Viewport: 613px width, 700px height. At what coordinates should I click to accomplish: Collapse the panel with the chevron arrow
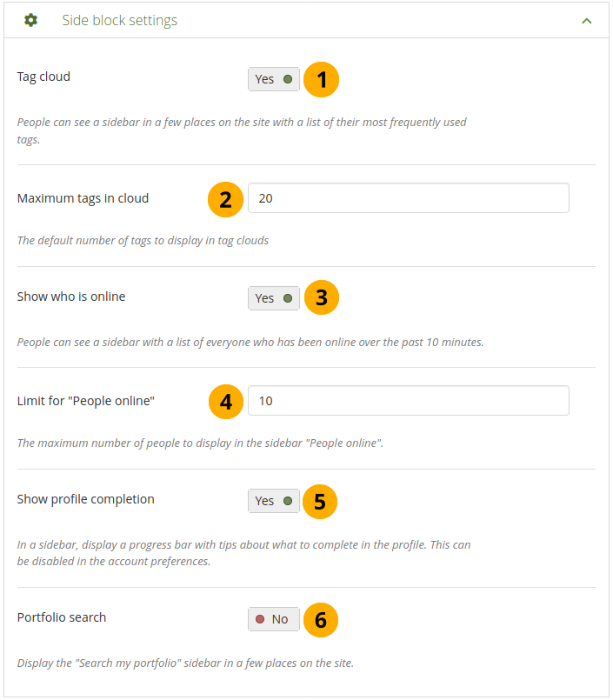587,21
